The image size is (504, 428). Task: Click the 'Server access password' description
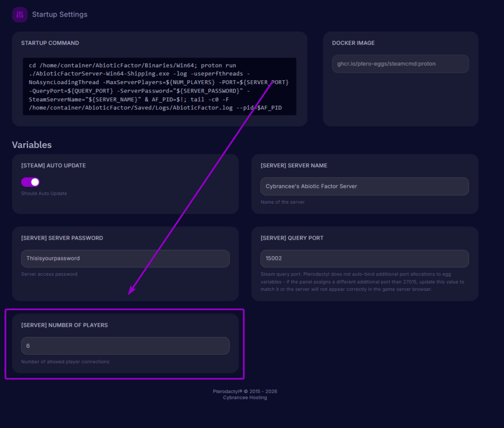(49, 274)
